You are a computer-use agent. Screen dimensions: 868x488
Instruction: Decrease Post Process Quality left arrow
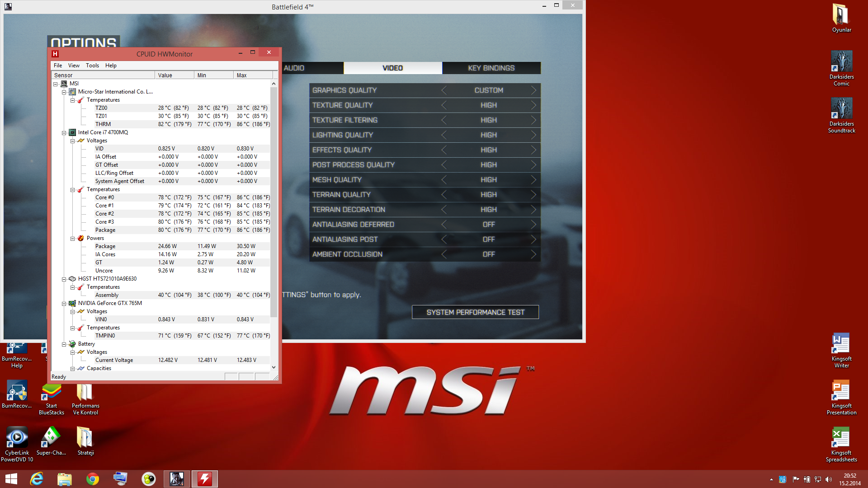[x=444, y=165]
